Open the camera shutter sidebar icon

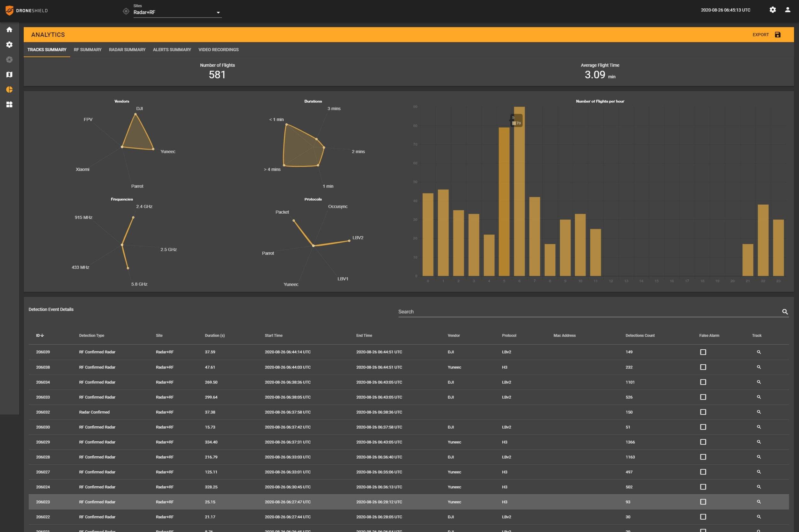pyautogui.click(x=10, y=59)
